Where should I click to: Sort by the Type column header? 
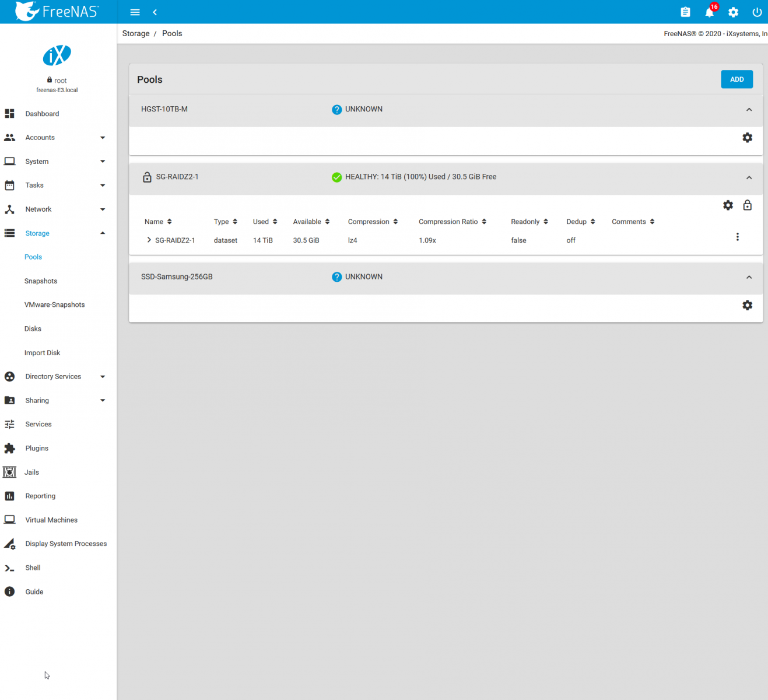(226, 222)
